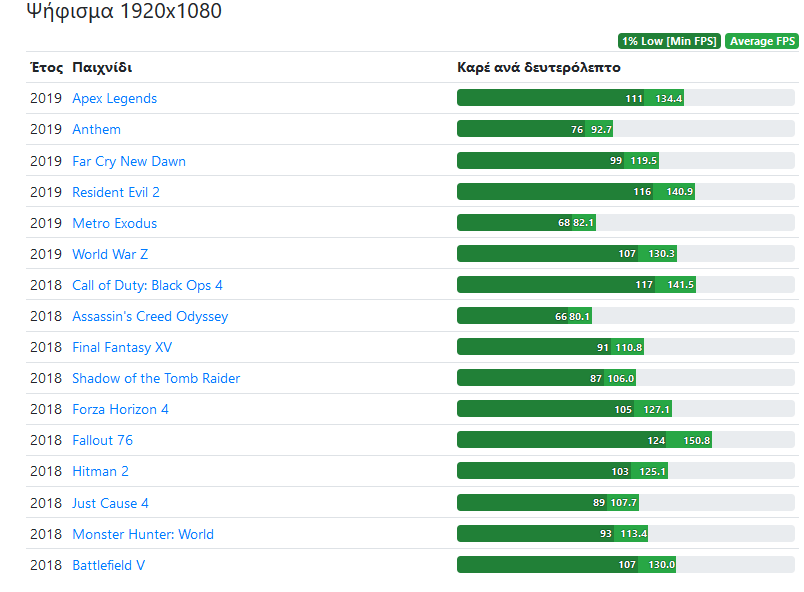The width and height of the screenshot is (804, 592).
Task: Click the Final Fantasy XV 110.8 value
Action: (629, 348)
